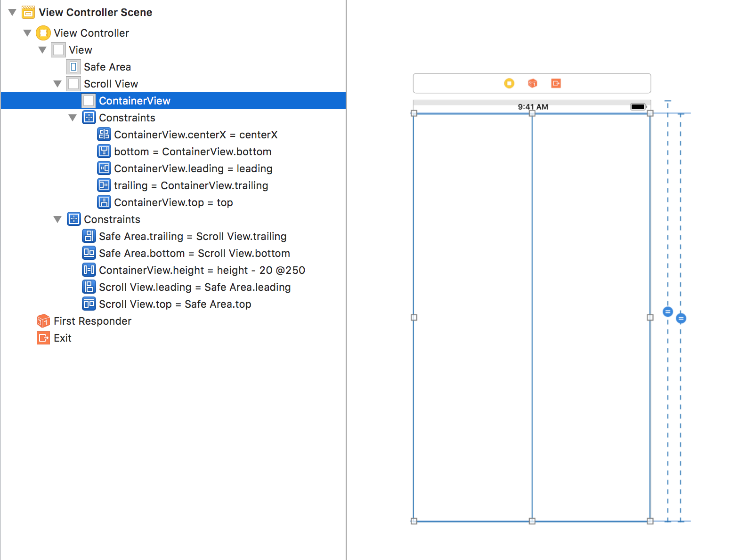Viewport: 746px width, 560px height.
Task: Collapse the Scroll View disclosure triangle
Action: [57, 84]
